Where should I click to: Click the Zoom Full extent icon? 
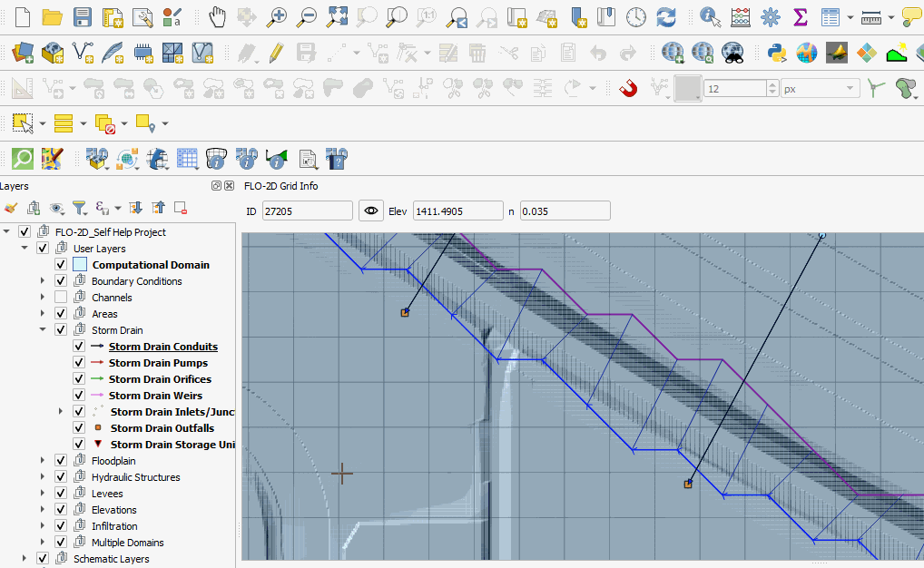pos(338,16)
